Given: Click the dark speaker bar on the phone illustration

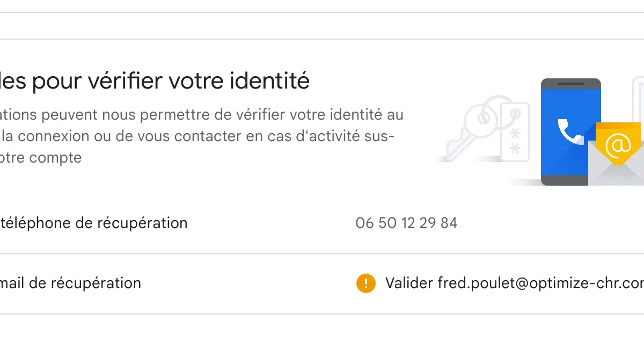Looking at the screenshot, I should 570,84.
